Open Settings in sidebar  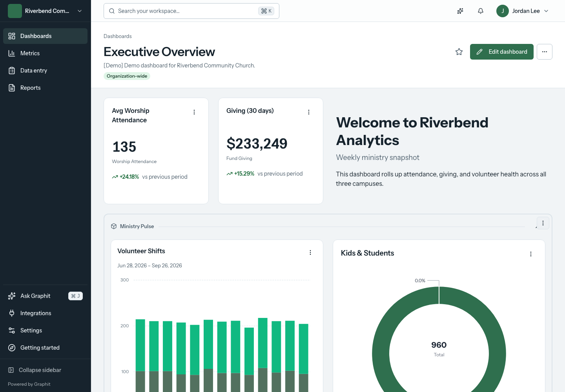[x=45, y=330]
